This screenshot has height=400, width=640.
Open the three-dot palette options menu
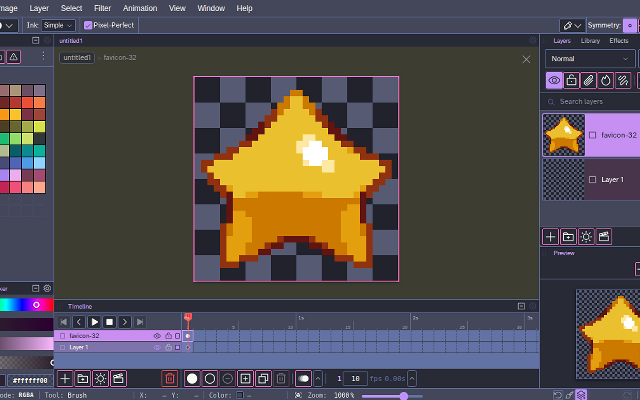click(43, 56)
